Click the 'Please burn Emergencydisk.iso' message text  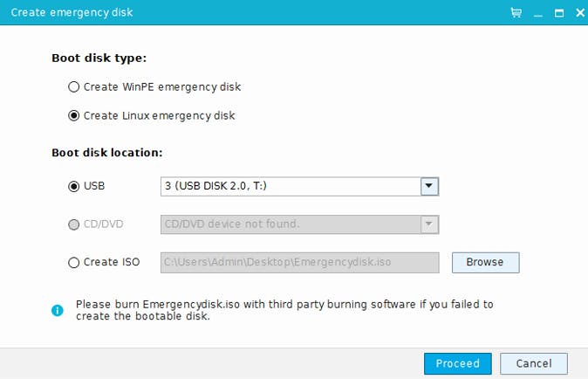pos(284,310)
